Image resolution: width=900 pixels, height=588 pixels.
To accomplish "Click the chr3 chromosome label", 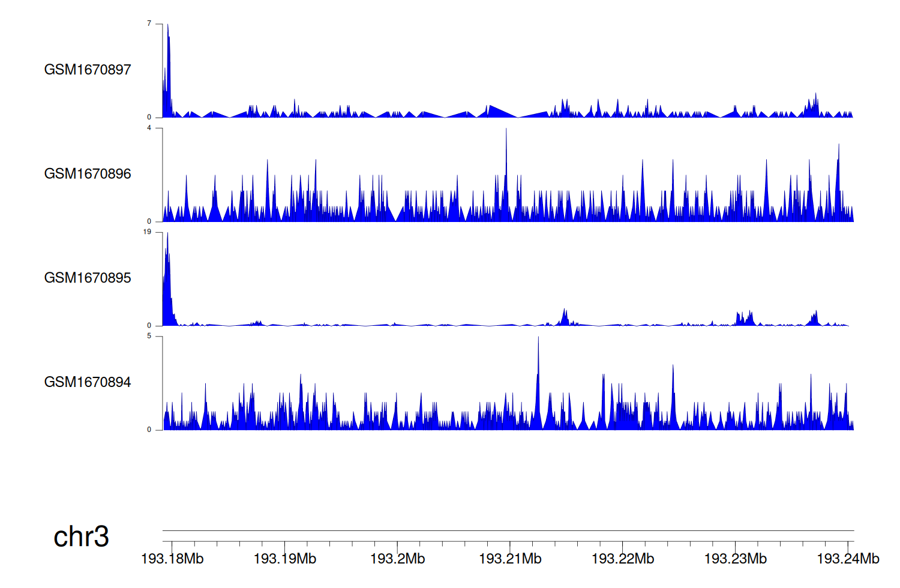I will coord(81,536).
